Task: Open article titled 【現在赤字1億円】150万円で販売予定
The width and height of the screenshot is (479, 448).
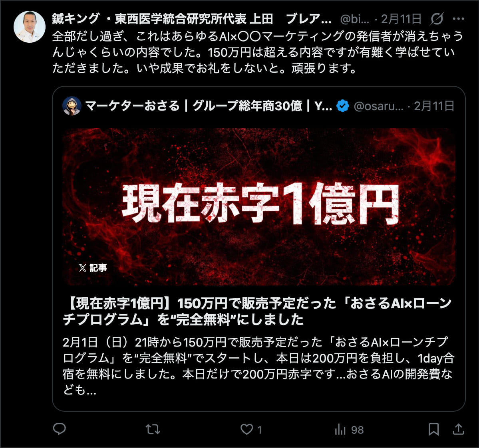Action: click(258, 311)
